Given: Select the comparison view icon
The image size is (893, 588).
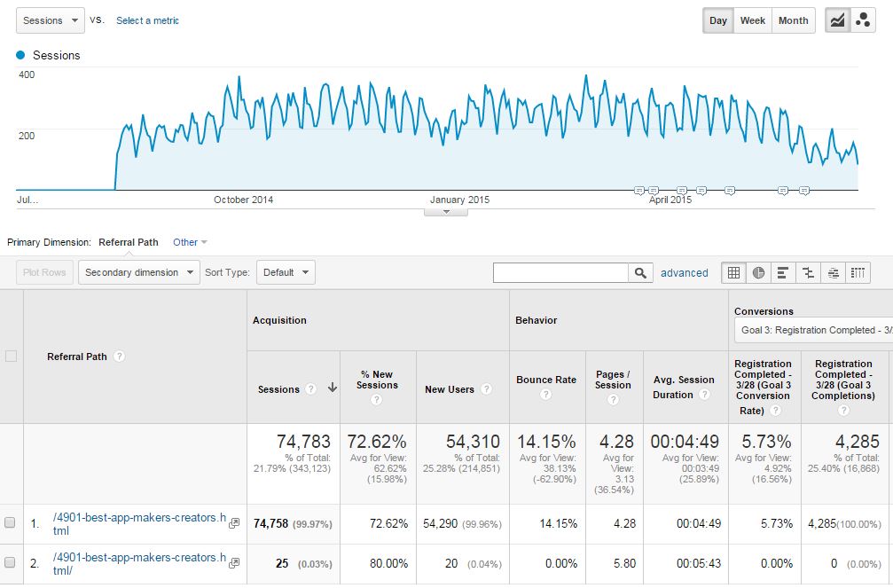Looking at the screenshot, I should [808, 273].
